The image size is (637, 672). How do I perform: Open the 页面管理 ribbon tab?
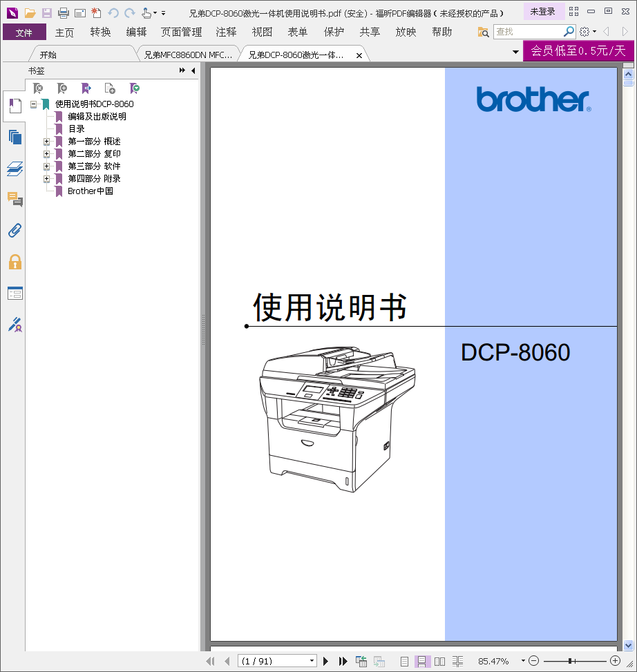click(x=181, y=32)
